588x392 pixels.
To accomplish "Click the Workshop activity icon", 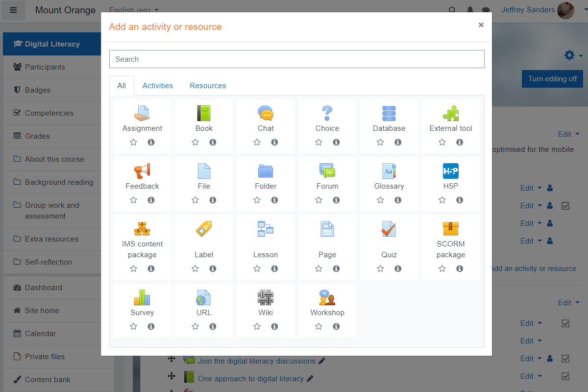I will [327, 297].
